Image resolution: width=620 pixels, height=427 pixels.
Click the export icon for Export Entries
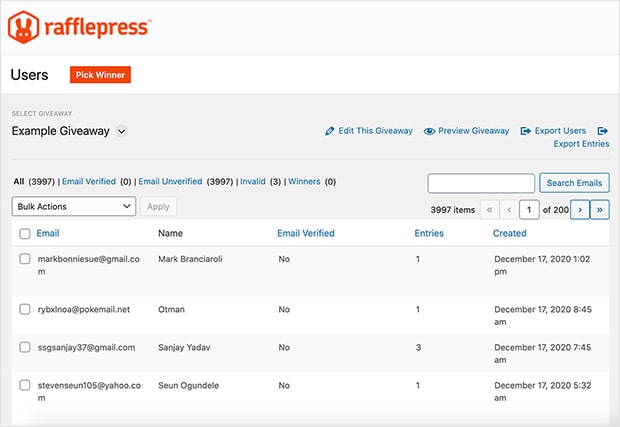pyautogui.click(x=603, y=131)
